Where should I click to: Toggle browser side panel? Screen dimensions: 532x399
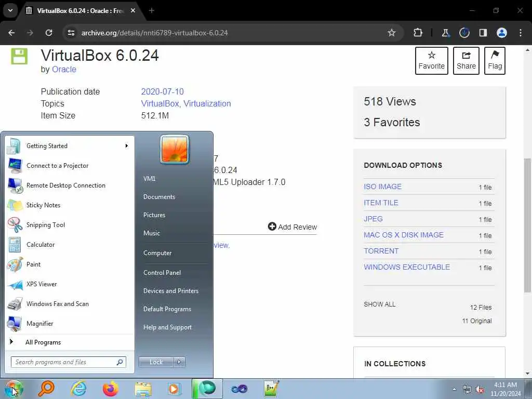click(483, 33)
